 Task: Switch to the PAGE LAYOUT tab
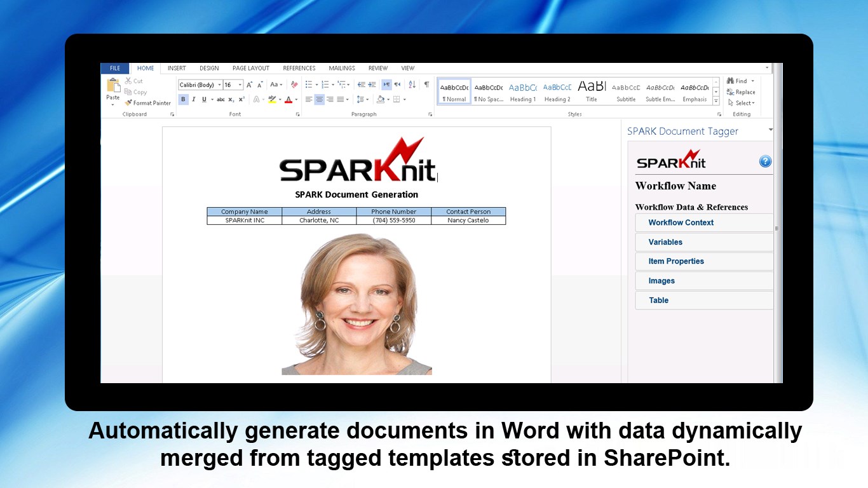point(251,69)
